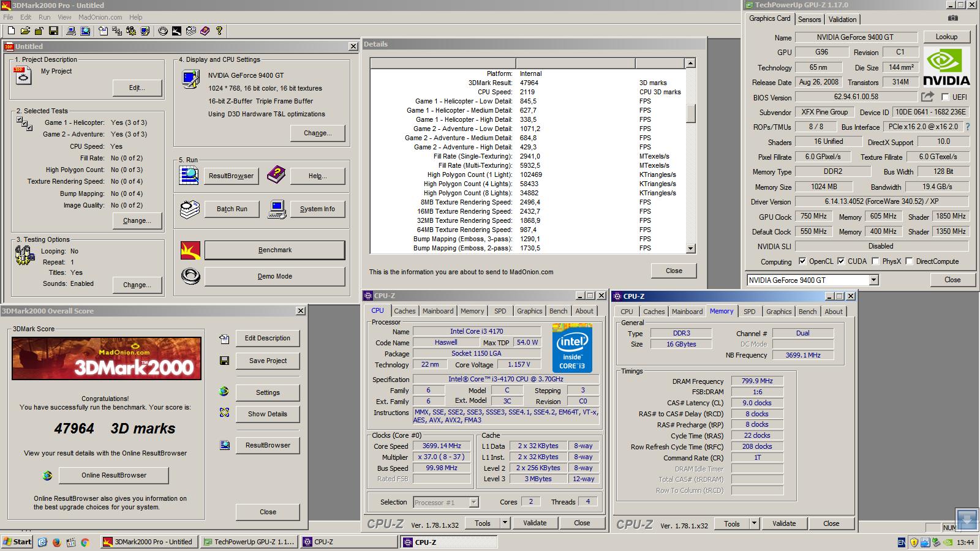Click the Online ResultBrowser button

coord(114,475)
